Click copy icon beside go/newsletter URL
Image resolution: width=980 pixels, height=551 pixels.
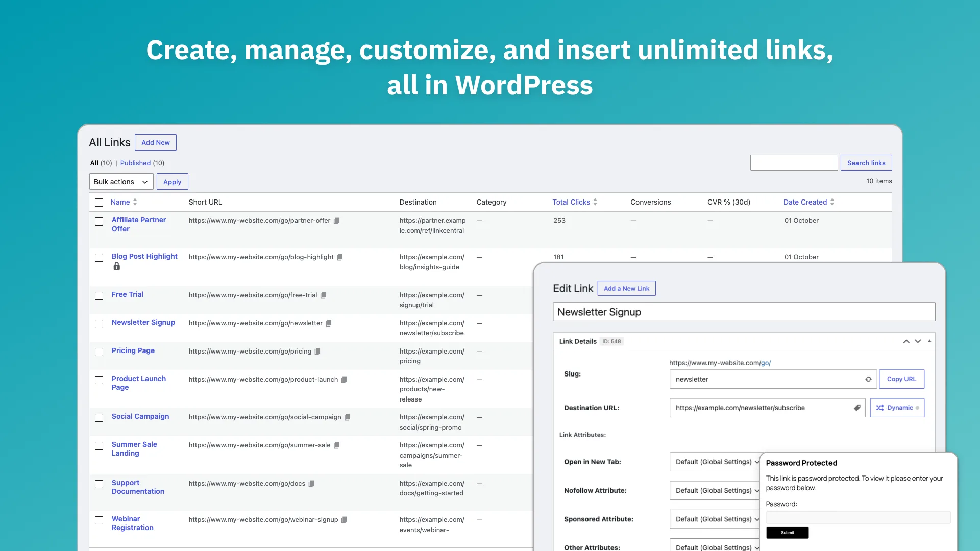pos(329,323)
